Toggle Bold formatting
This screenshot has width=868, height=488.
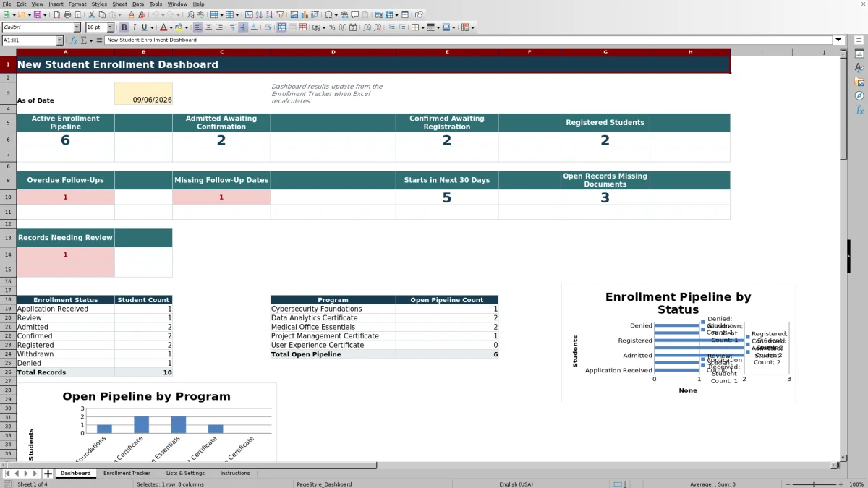point(124,27)
